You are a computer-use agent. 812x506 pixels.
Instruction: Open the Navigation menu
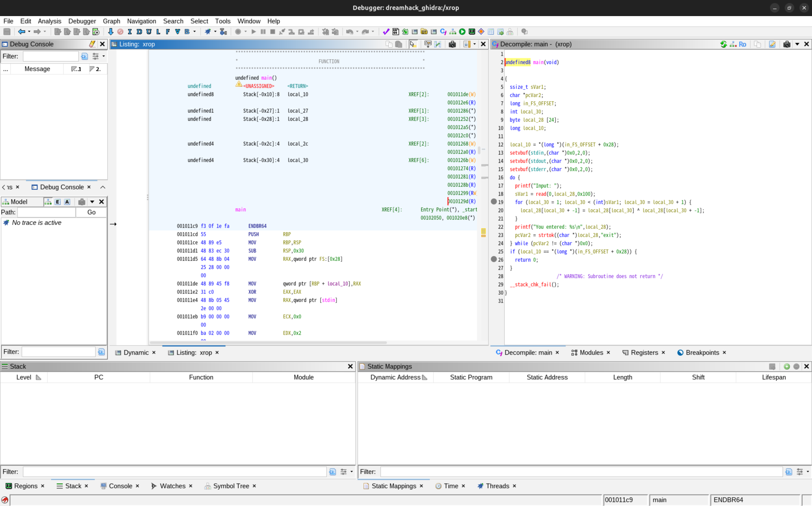click(x=141, y=21)
